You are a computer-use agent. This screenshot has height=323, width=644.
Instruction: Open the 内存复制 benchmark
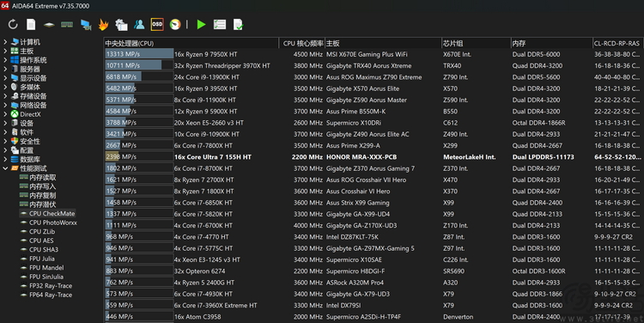pos(42,196)
